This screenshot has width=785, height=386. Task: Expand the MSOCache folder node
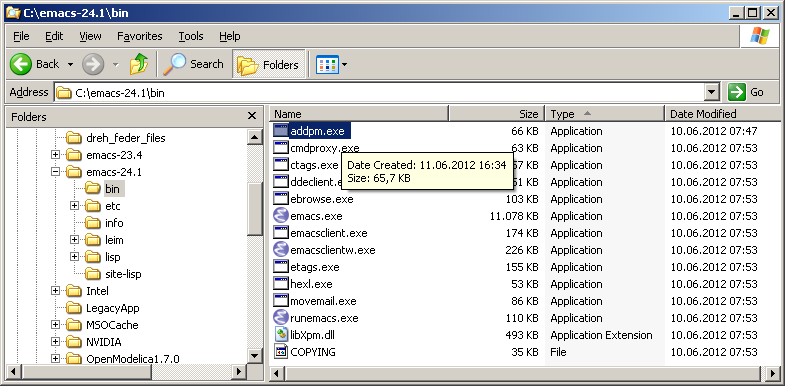click(56, 325)
